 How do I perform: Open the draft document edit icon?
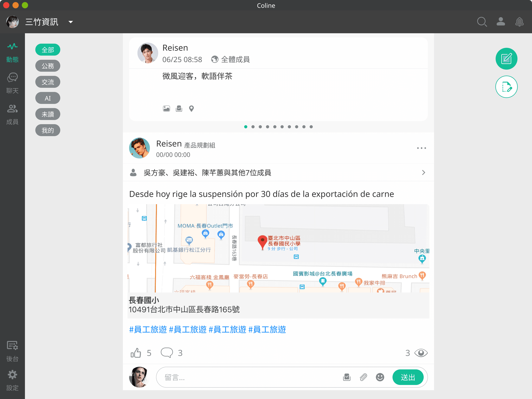tap(506, 87)
